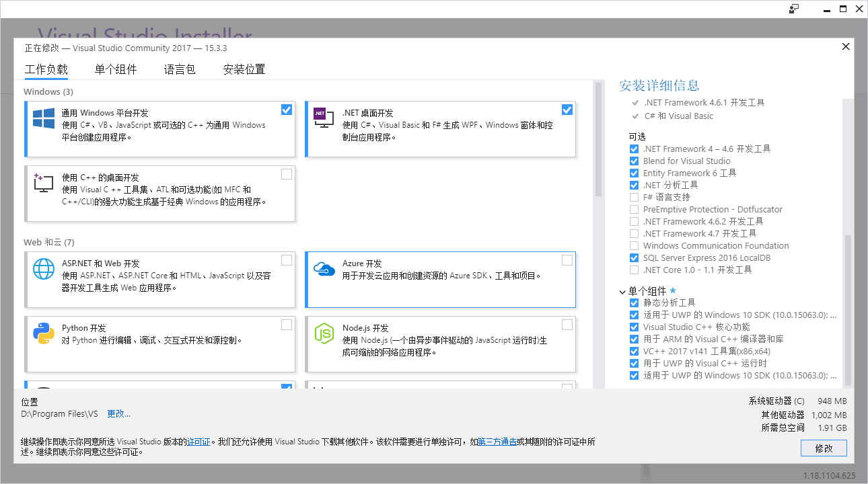Open the 语言包 tab
Image resolution: width=868 pixels, height=484 pixels.
(x=180, y=69)
